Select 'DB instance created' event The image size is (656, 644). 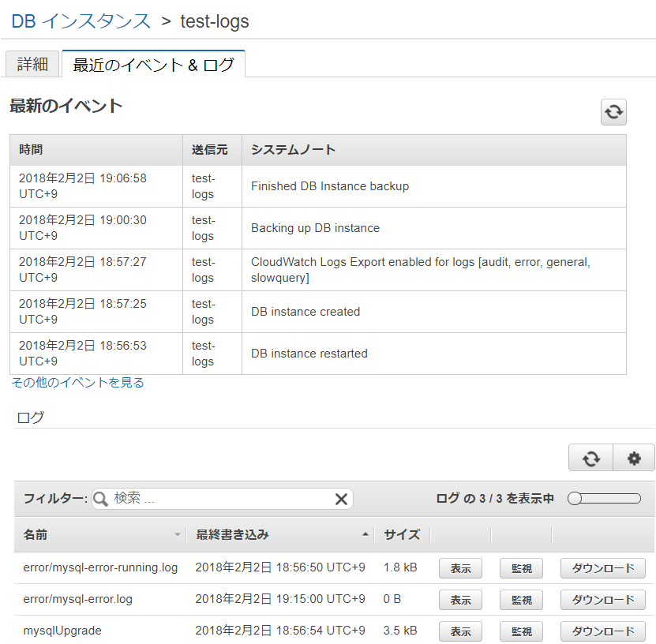tap(306, 312)
